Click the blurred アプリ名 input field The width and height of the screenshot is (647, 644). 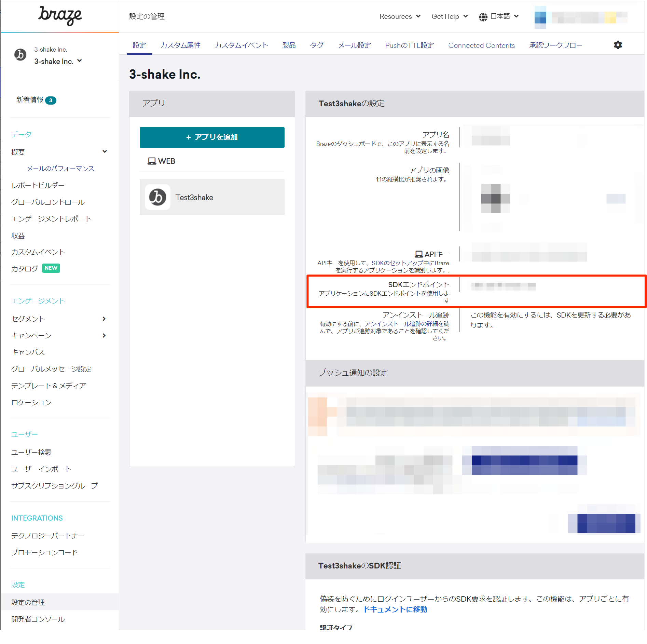[491, 136]
